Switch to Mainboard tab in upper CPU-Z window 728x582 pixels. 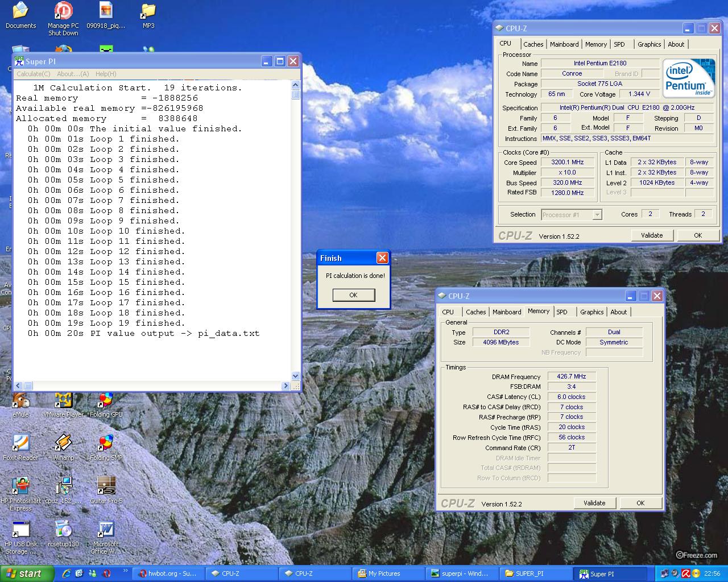(x=564, y=44)
